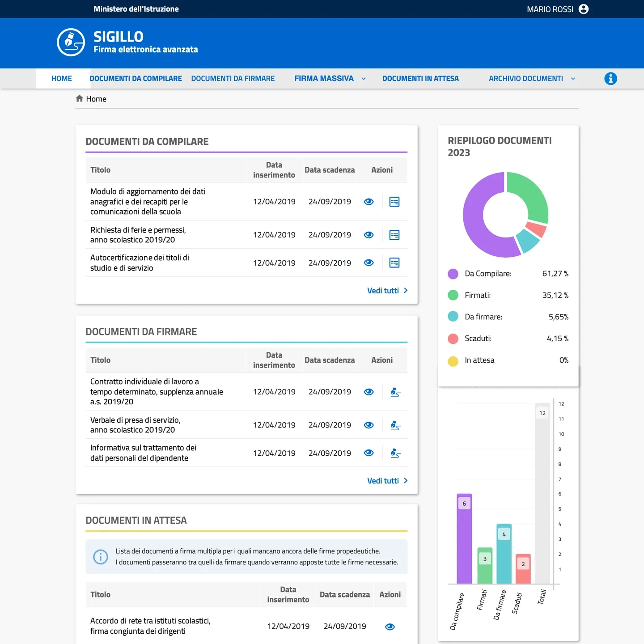View the Contratto individuale di lavoro document
This screenshot has width=644, height=644.
(369, 392)
